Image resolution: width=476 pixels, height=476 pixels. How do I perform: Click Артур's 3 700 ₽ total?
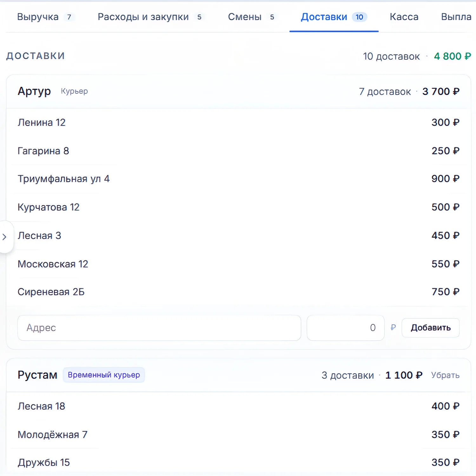tap(441, 91)
